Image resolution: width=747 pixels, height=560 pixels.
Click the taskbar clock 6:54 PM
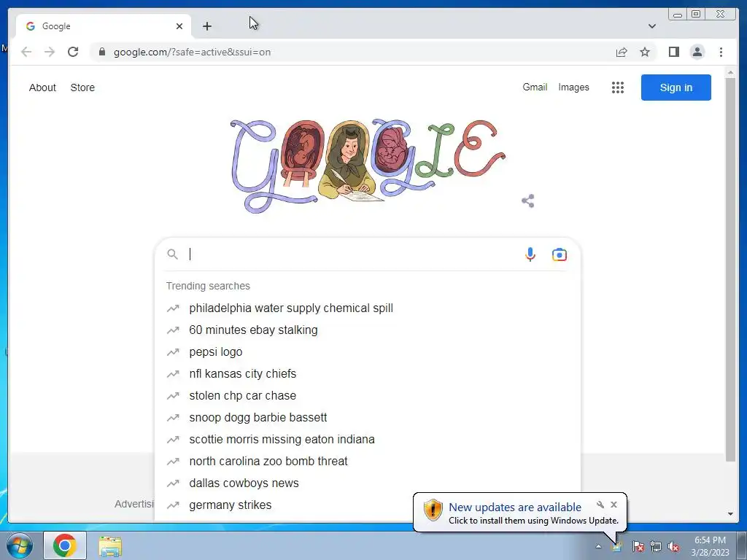[710, 540]
